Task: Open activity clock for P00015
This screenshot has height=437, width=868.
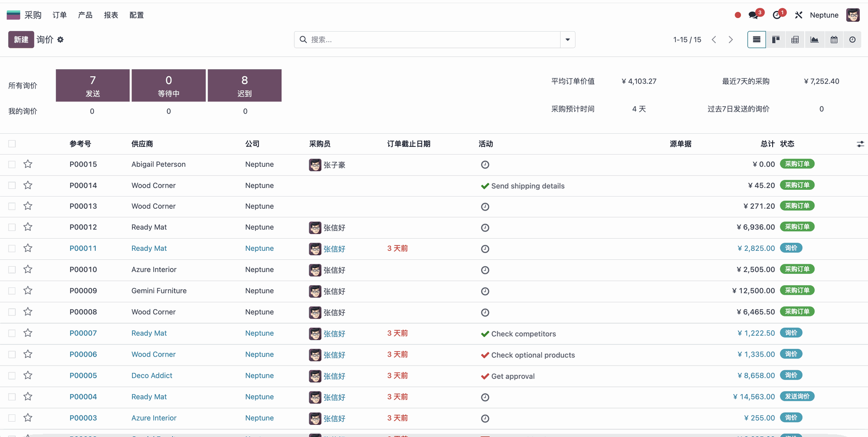Action: [485, 164]
